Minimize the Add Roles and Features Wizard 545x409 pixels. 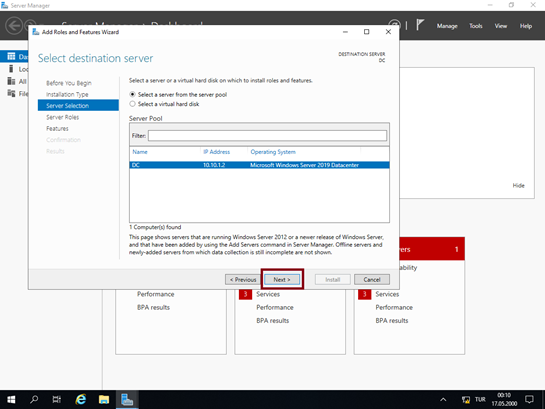click(x=345, y=32)
